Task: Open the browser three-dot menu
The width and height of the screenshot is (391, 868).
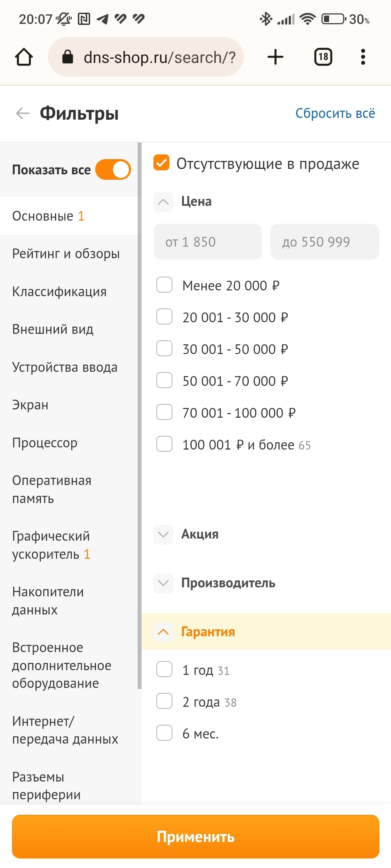Action: (x=363, y=57)
